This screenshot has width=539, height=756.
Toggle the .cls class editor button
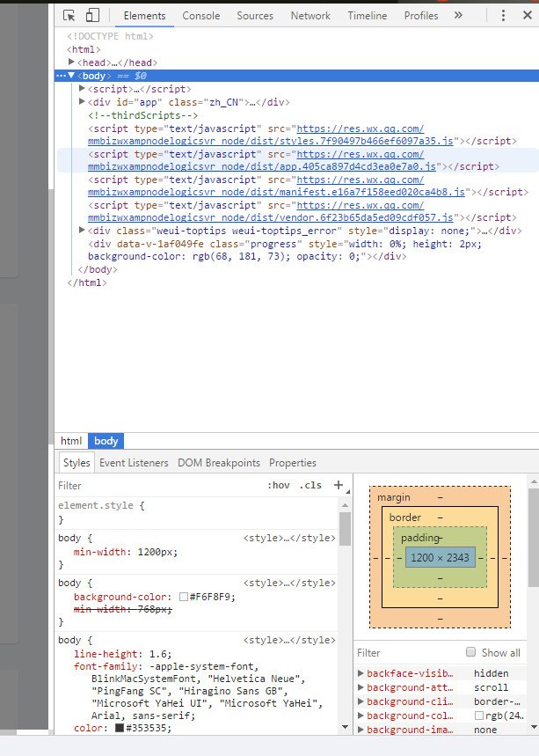(x=310, y=485)
